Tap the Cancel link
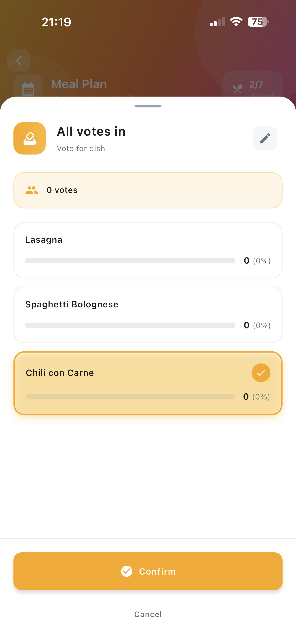 click(148, 614)
